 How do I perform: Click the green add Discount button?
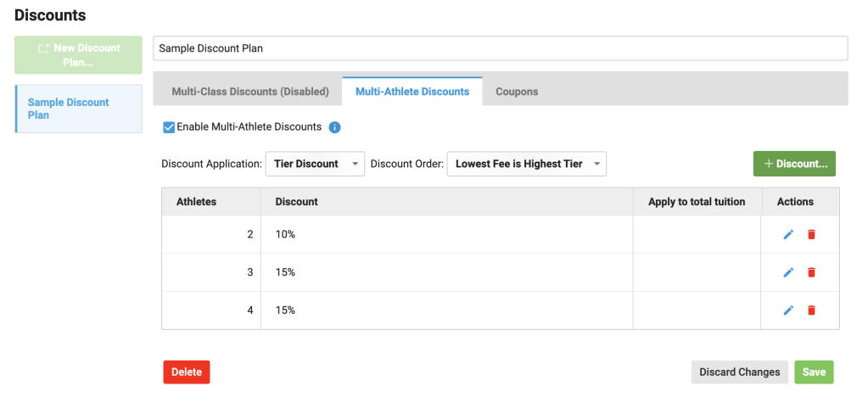tap(794, 164)
